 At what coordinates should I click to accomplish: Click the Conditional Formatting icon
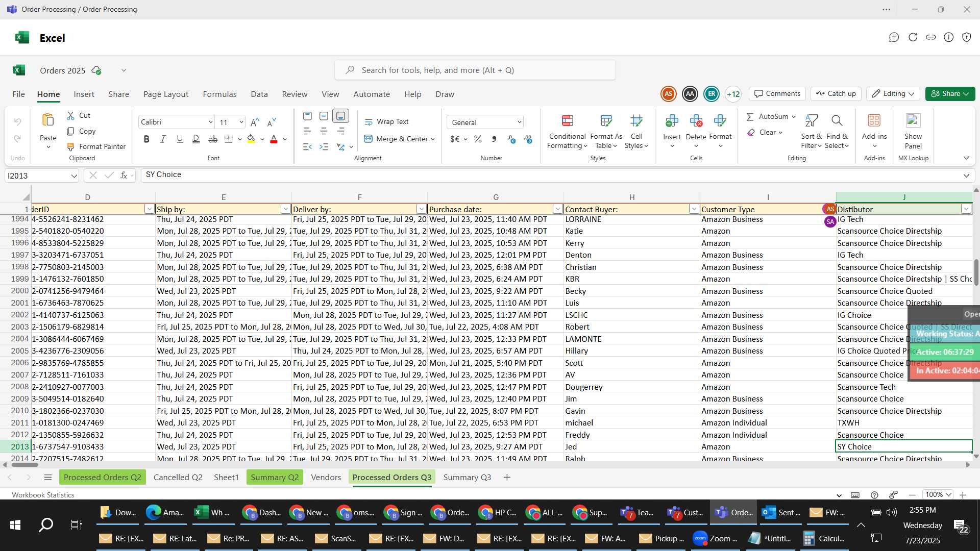pyautogui.click(x=568, y=120)
